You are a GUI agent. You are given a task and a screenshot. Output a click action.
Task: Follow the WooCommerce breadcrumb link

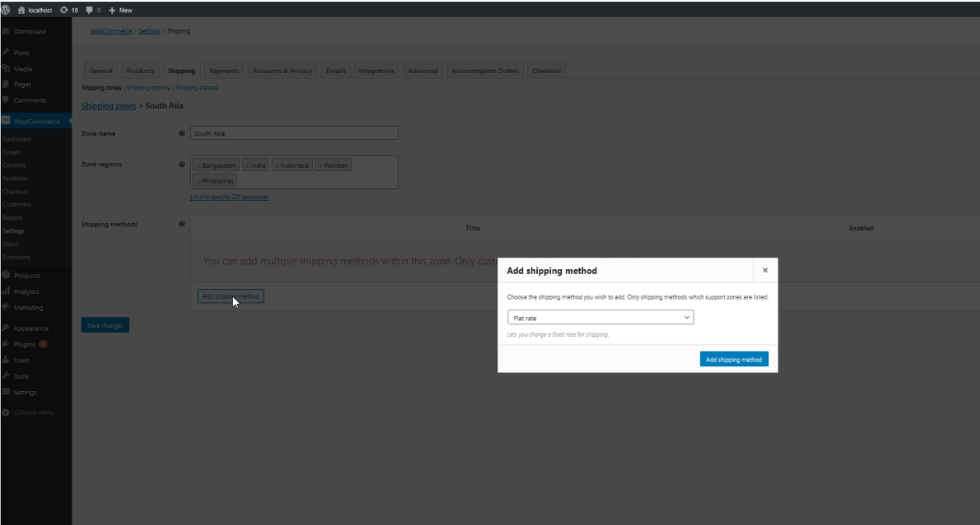[111, 31]
